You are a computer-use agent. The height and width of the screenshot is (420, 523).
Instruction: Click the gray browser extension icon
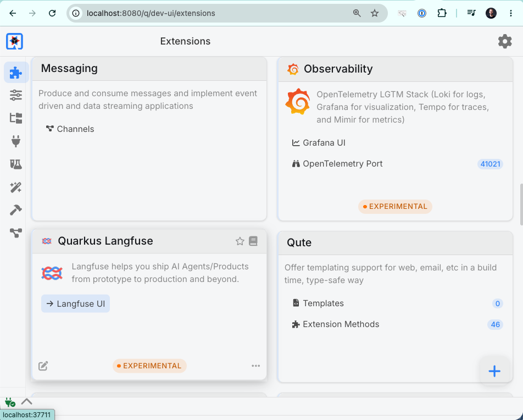(x=402, y=13)
